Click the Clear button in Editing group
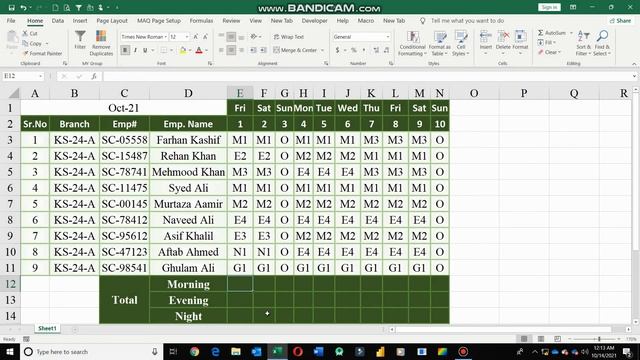The image size is (640, 360). click(x=550, y=52)
